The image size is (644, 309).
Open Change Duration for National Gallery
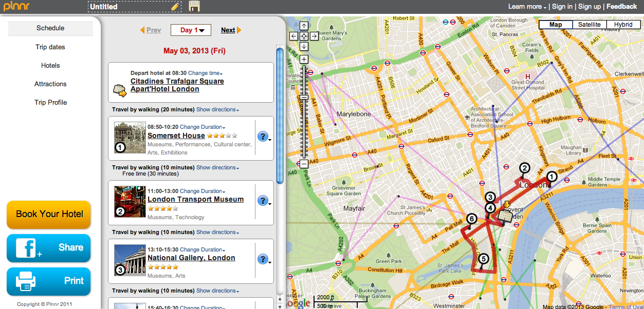tap(203, 249)
